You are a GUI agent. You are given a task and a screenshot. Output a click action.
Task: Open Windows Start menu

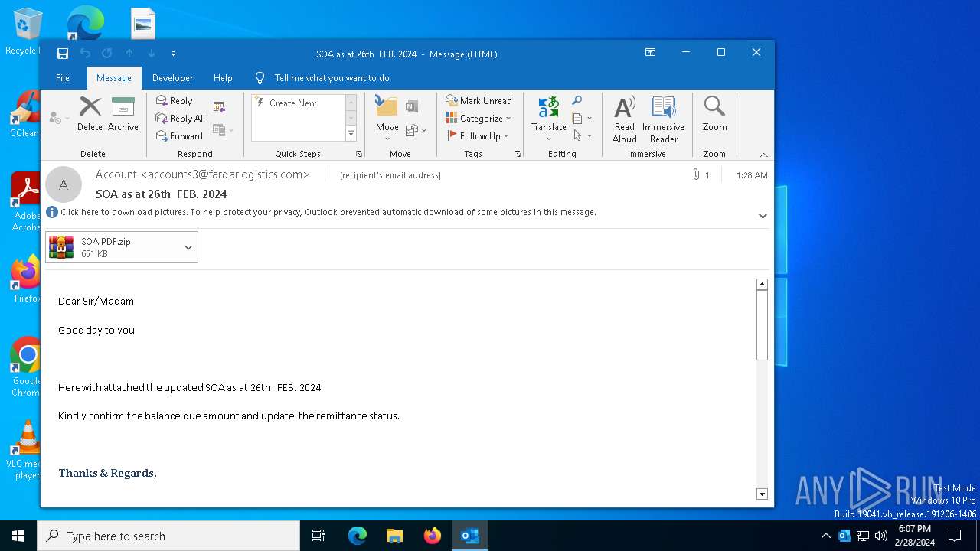pyautogui.click(x=18, y=536)
